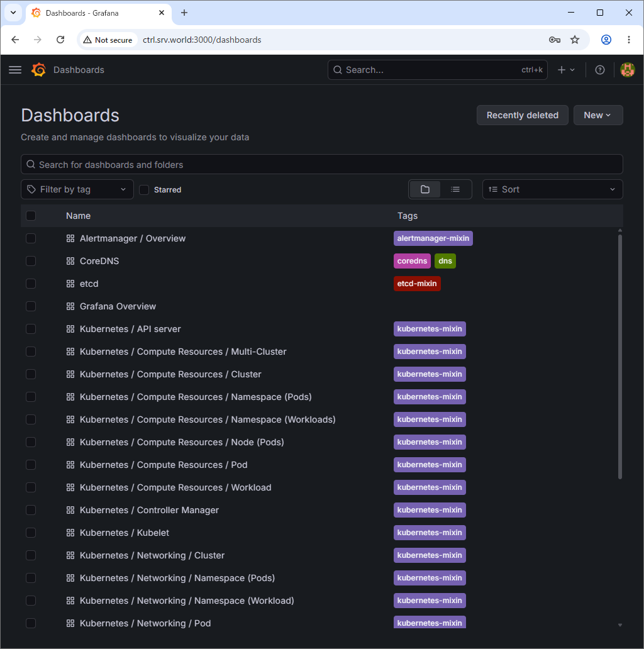Filter by alertmanager-mixin tag
This screenshot has height=649, width=644.
[433, 238]
